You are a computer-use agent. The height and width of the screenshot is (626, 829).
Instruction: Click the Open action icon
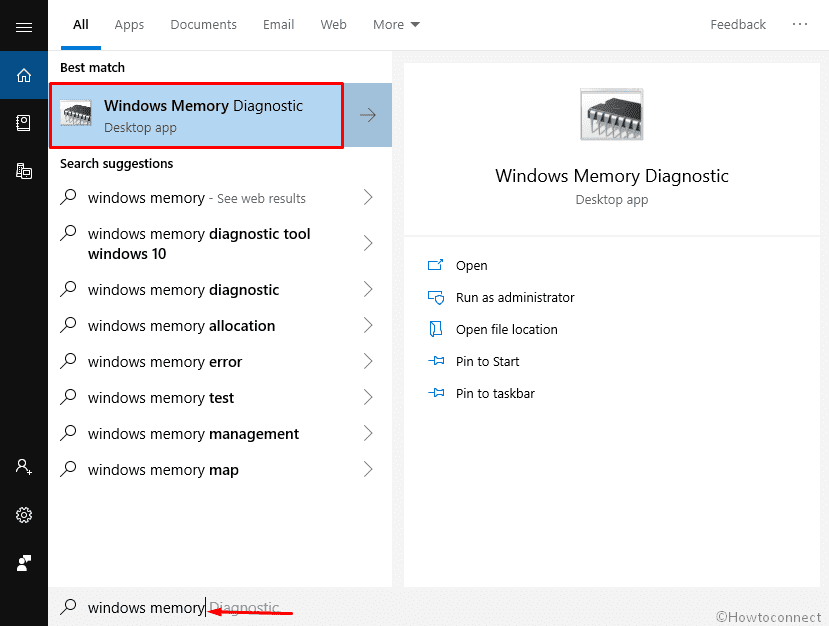tap(435, 265)
